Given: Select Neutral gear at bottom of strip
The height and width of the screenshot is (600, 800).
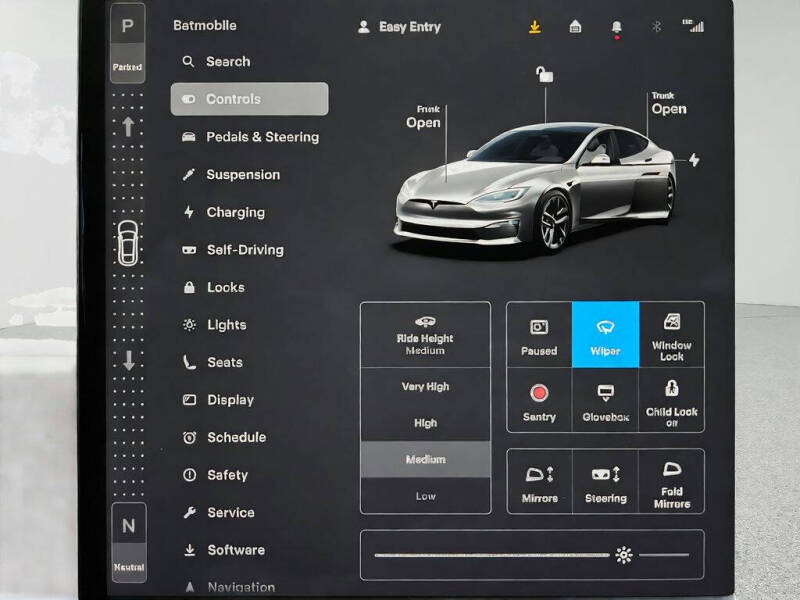Looking at the screenshot, I should tap(129, 542).
